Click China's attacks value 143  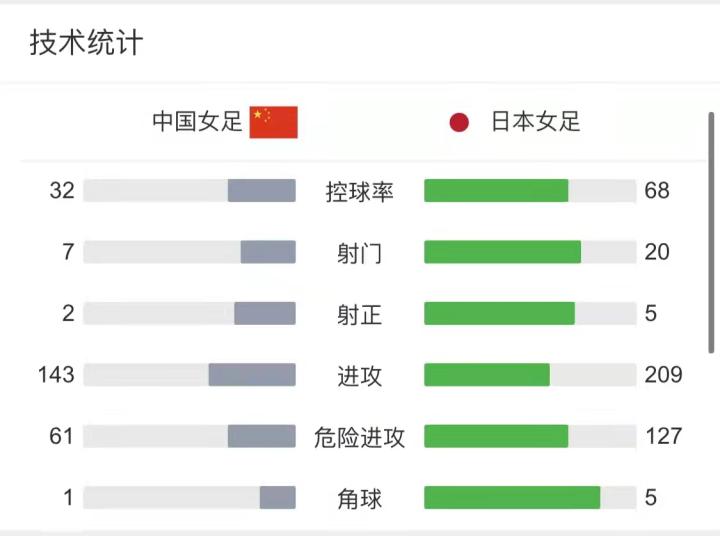(x=56, y=375)
